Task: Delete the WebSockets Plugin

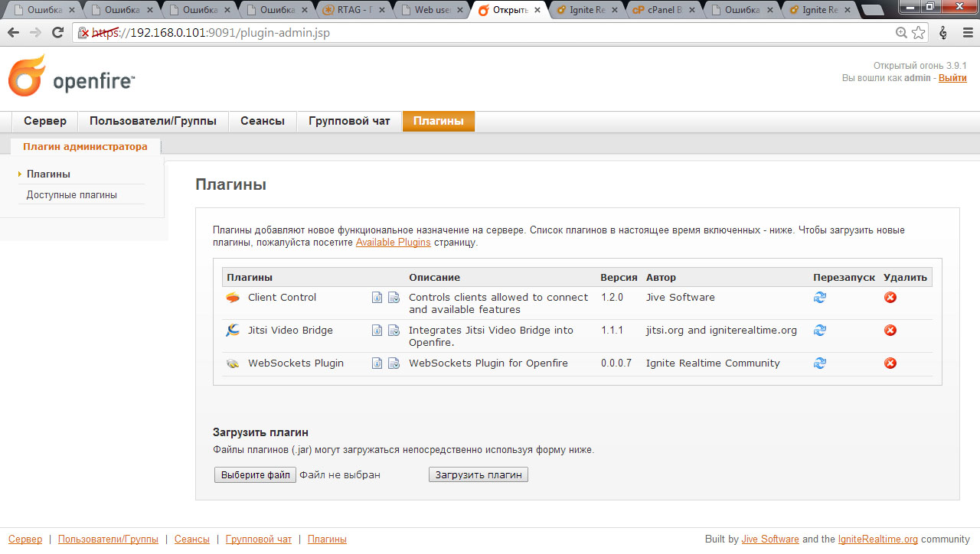Action: [890, 363]
